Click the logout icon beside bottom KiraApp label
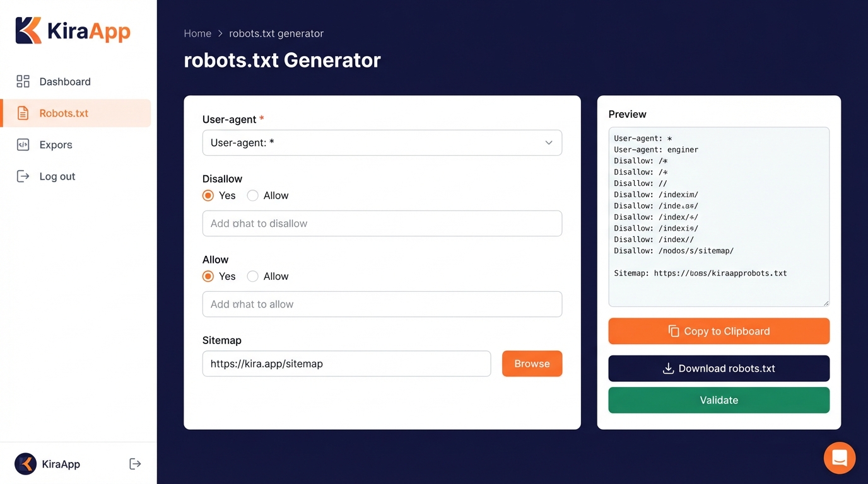Viewport: 868px width, 484px height. (x=135, y=464)
